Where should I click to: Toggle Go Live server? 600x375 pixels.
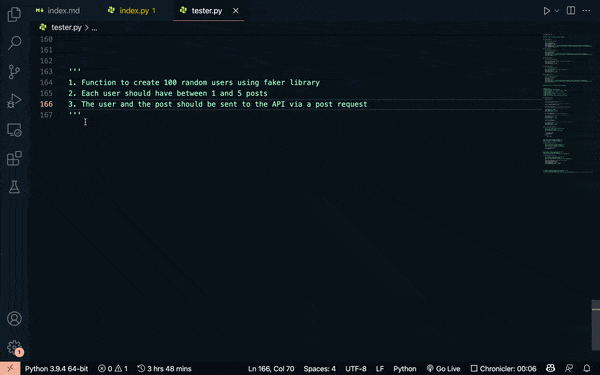[x=443, y=368]
